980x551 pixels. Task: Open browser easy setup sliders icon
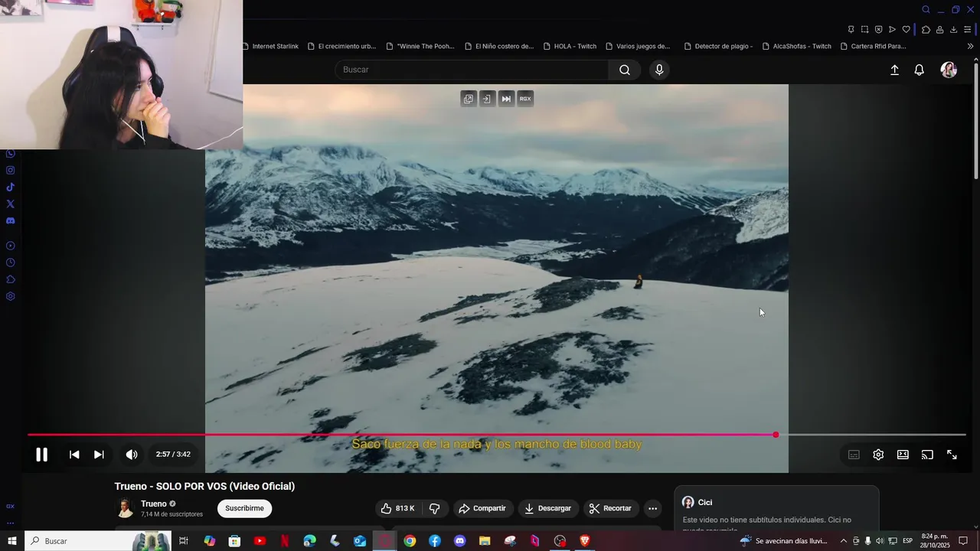[968, 30]
